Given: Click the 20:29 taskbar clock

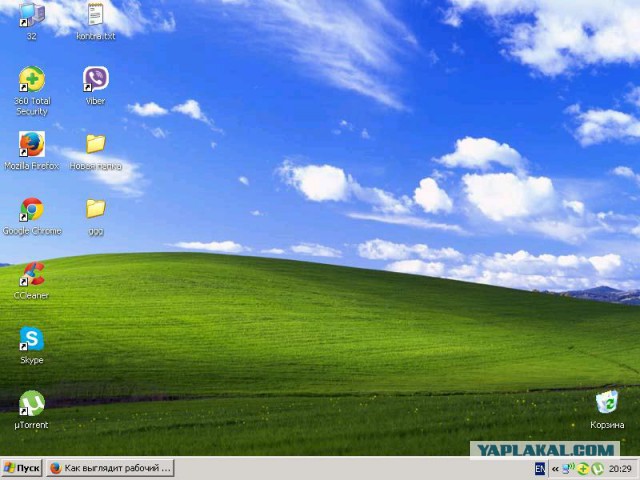Looking at the screenshot, I should pyautogui.click(x=620, y=469).
